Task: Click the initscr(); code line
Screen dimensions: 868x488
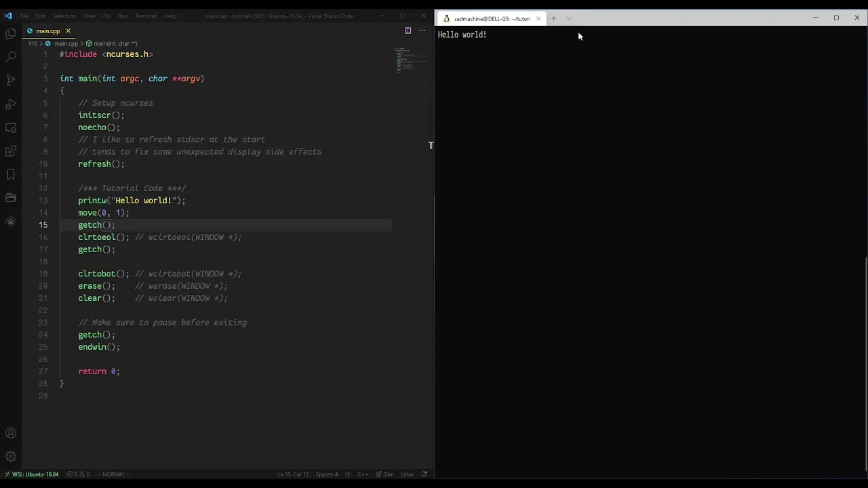Action: coord(101,115)
